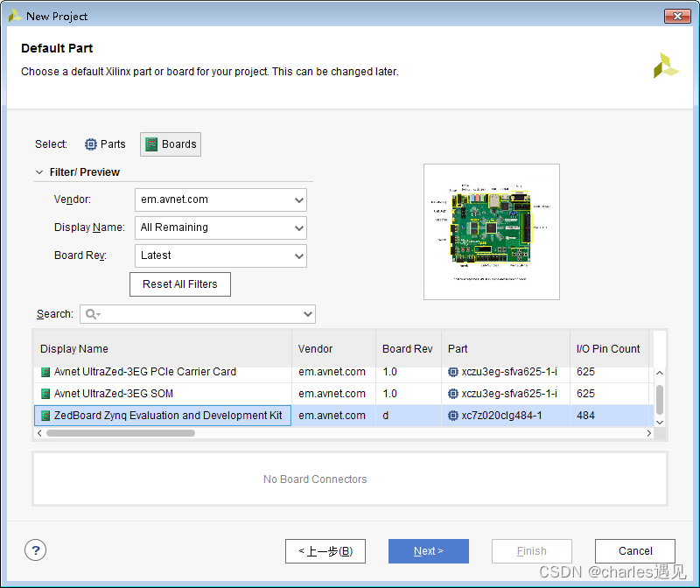Image resolution: width=700 pixels, height=588 pixels.
Task: Click the table's down scroll arrow
Action: (x=660, y=422)
